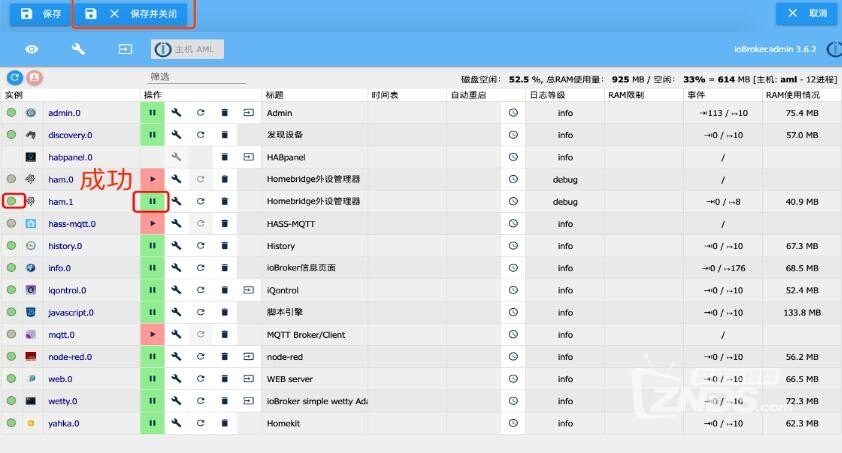This screenshot has height=453, width=842.
Task: Change debug log level of ham.1
Action: pyautogui.click(x=565, y=202)
